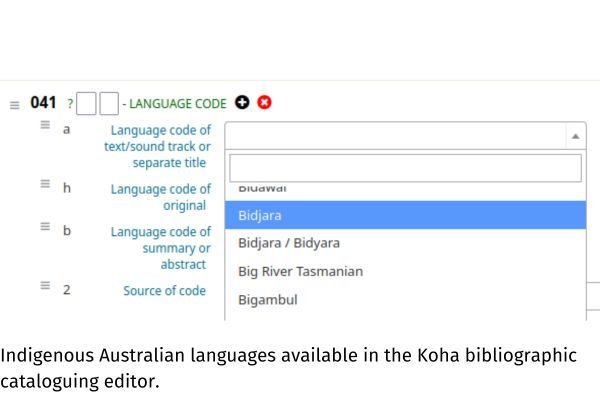Click the drag handle for subfield a
This screenshot has width=600, height=400.
click(45, 125)
